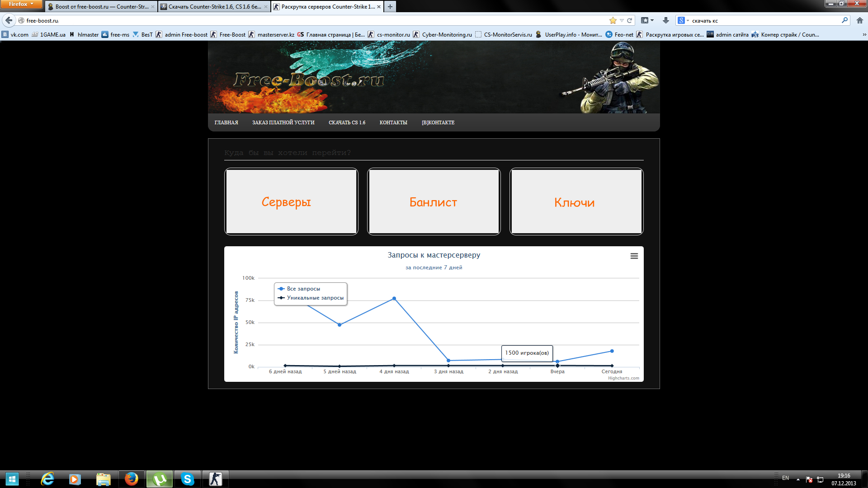Click search magnifier in search box
Image resolution: width=868 pixels, height=488 pixels.
click(x=844, y=20)
